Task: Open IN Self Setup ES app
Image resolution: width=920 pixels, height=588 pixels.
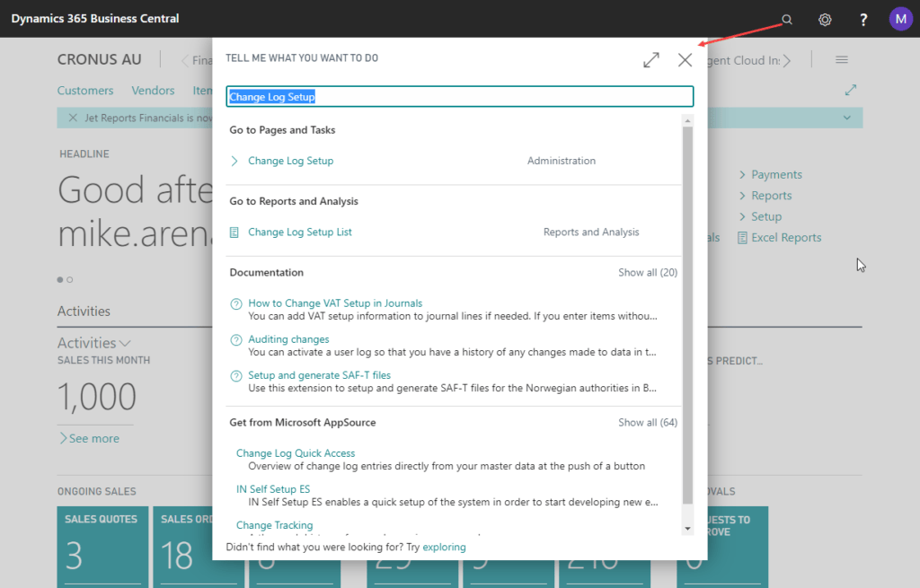Action: pos(273,489)
